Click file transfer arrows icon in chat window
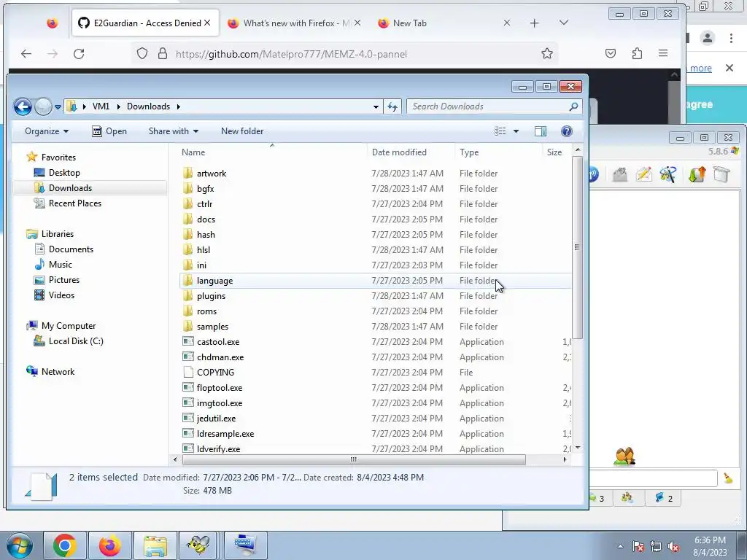 (696, 175)
